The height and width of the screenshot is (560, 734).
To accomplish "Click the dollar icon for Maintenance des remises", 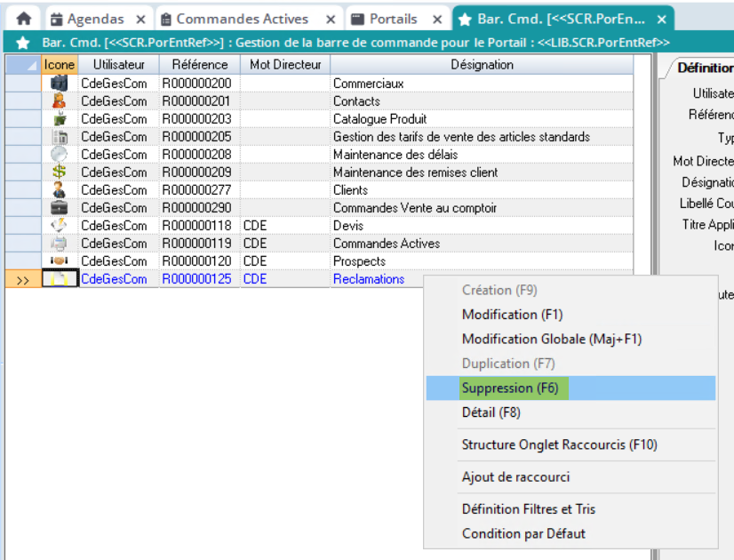I will tap(60, 172).
